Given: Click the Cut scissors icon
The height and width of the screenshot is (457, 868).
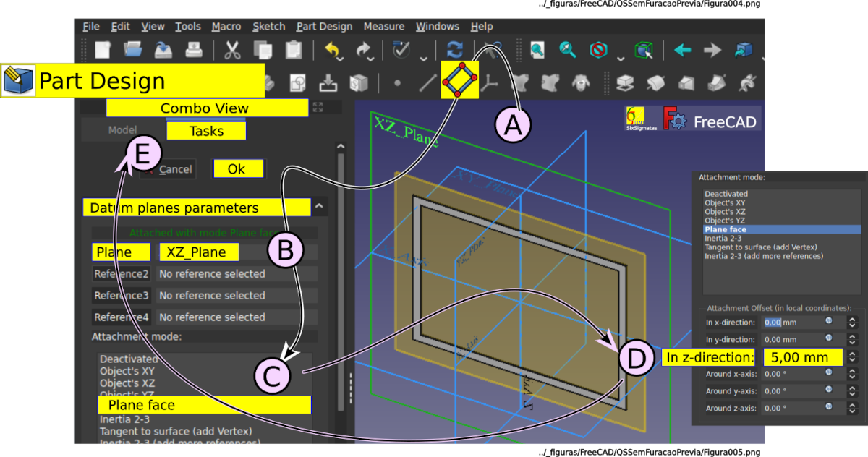Looking at the screenshot, I should coord(231,50).
